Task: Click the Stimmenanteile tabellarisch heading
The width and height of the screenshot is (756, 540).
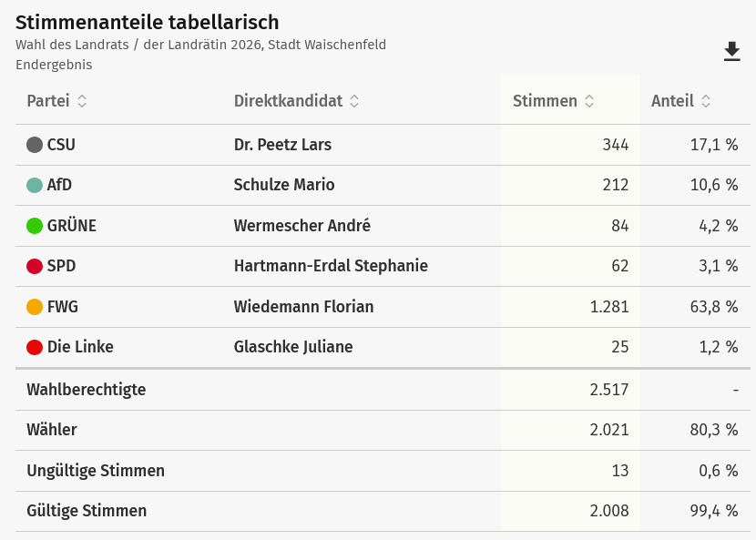Action: 148,22
